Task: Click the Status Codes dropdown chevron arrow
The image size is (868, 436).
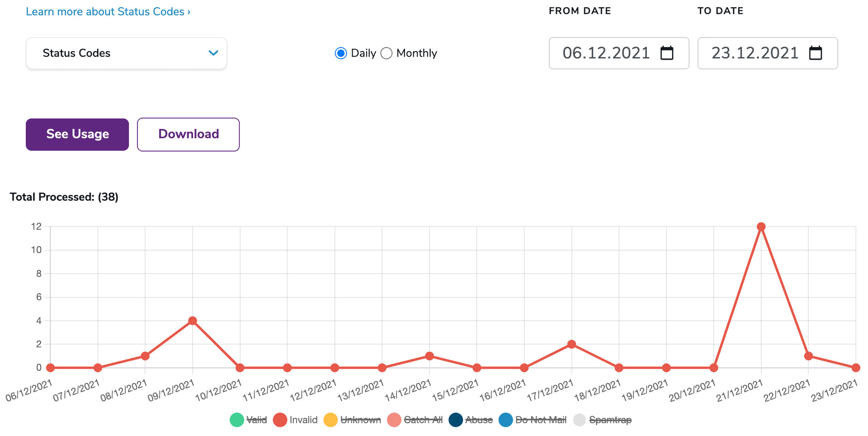Action: (213, 53)
